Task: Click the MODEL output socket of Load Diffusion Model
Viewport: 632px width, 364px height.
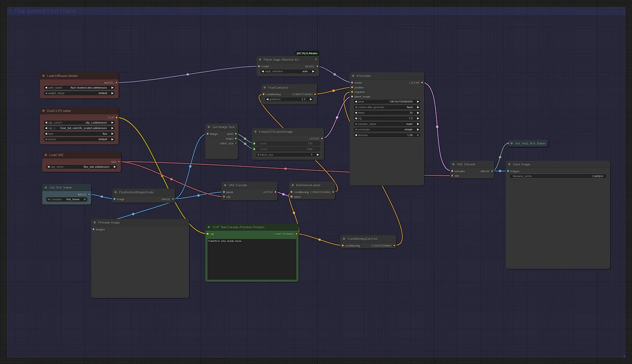Action: point(116,83)
